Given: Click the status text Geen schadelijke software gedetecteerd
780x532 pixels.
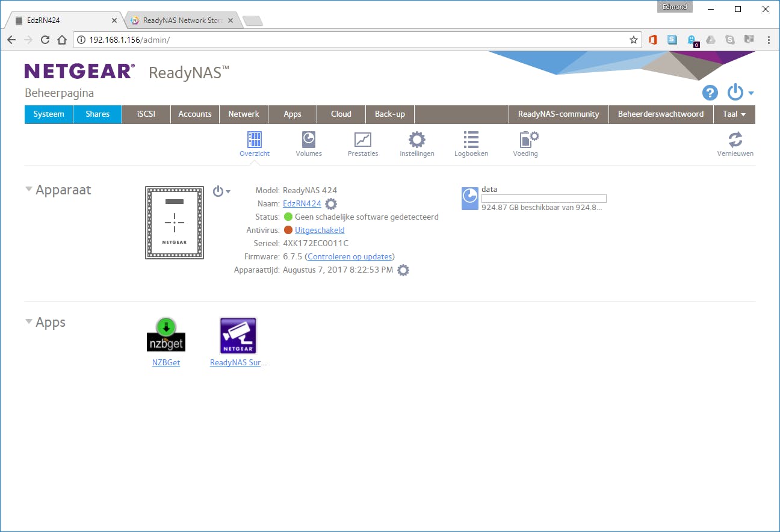Looking at the screenshot, I should (x=367, y=217).
